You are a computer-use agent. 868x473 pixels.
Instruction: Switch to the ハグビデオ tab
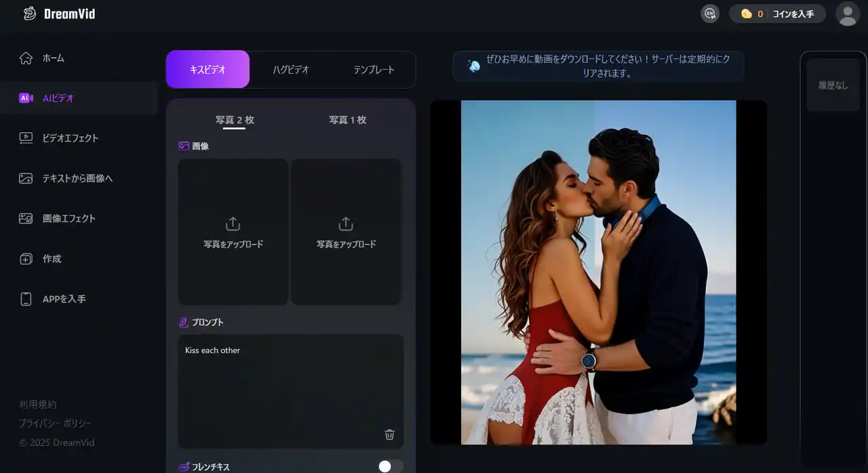pos(291,69)
